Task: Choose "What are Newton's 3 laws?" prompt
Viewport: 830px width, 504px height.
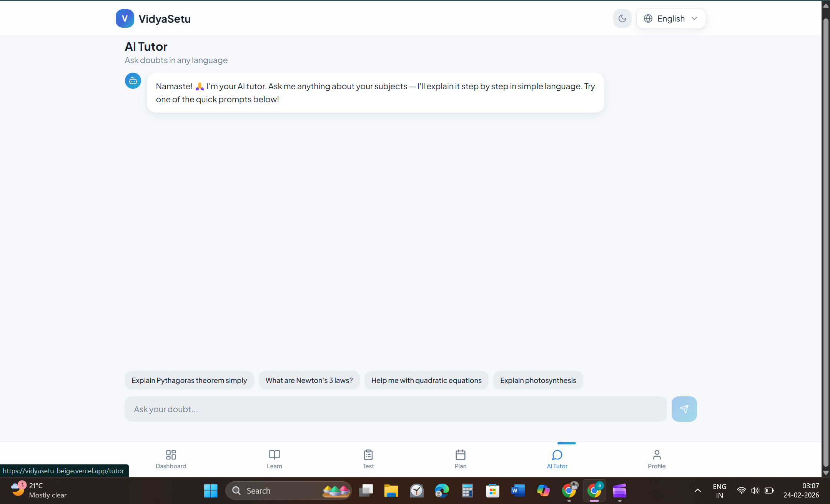Action: (309, 380)
